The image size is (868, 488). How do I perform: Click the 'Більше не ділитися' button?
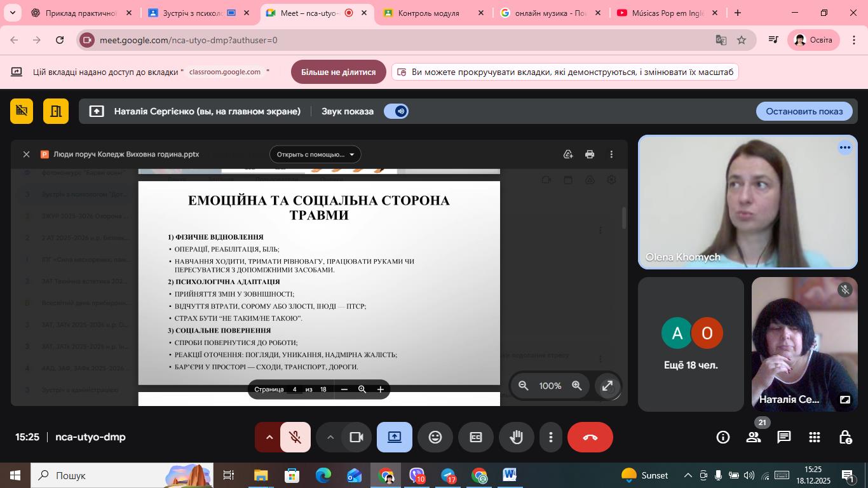pyautogui.click(x=338, y=72)
